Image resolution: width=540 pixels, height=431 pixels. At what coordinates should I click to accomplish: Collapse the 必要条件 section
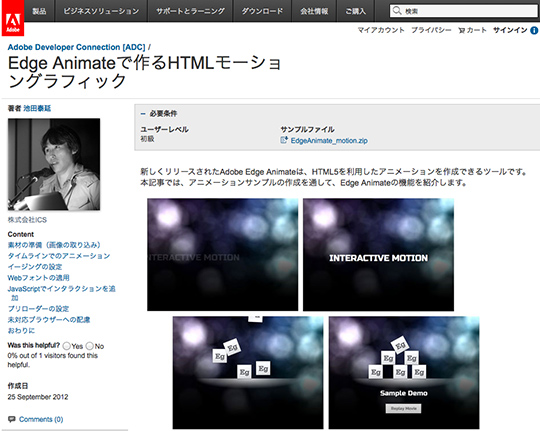pos(143,114)
